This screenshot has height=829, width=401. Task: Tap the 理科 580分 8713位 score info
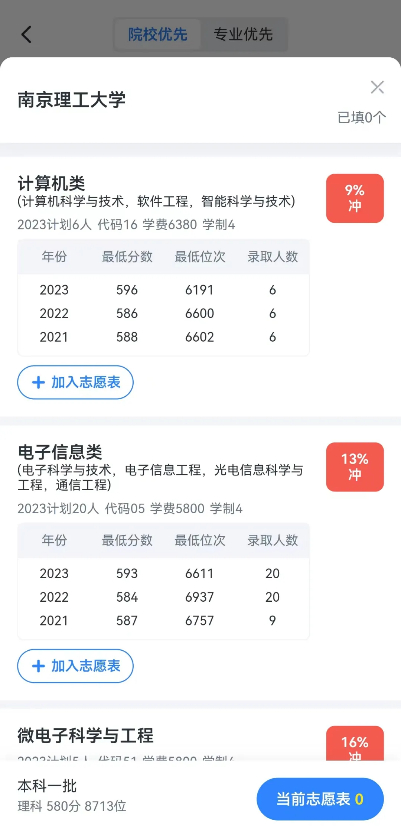tap(72, 806)
